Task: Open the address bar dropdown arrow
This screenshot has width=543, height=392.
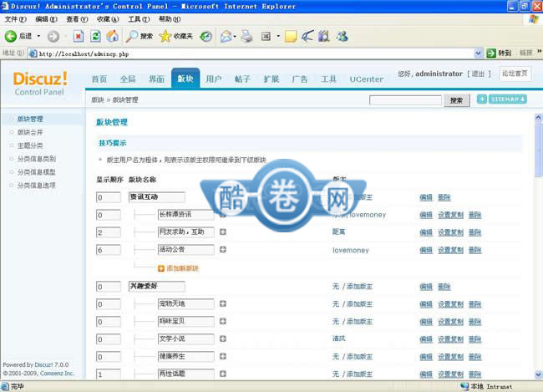Action: point(478,53)
